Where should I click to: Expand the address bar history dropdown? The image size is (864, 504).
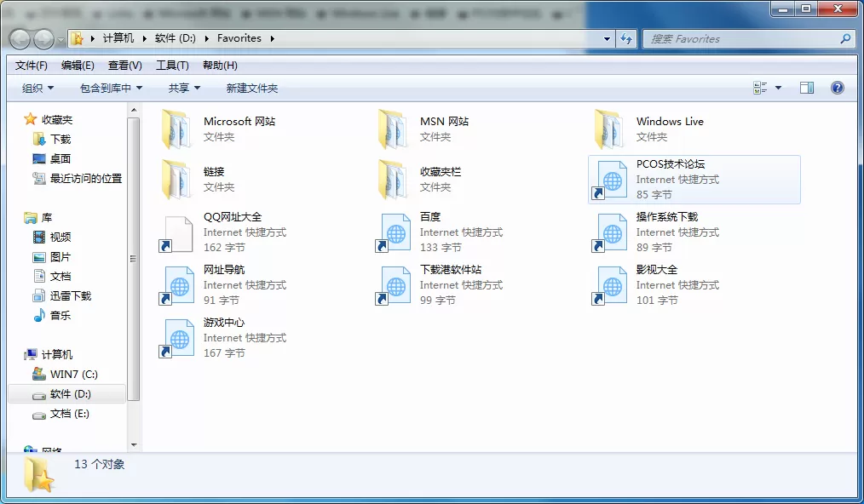coord(607,38)
